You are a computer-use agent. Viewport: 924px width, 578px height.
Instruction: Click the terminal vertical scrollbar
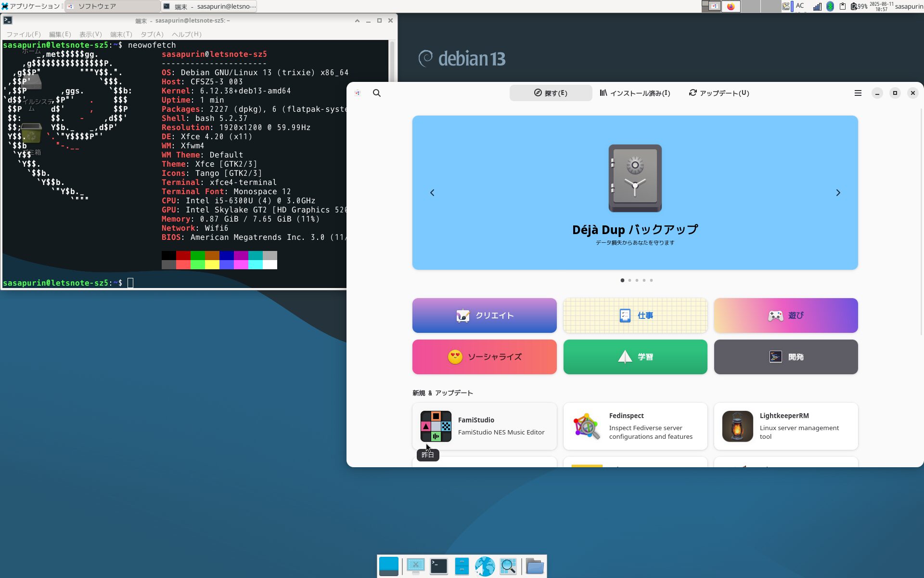pyautogui.click(x=392, y=164)
